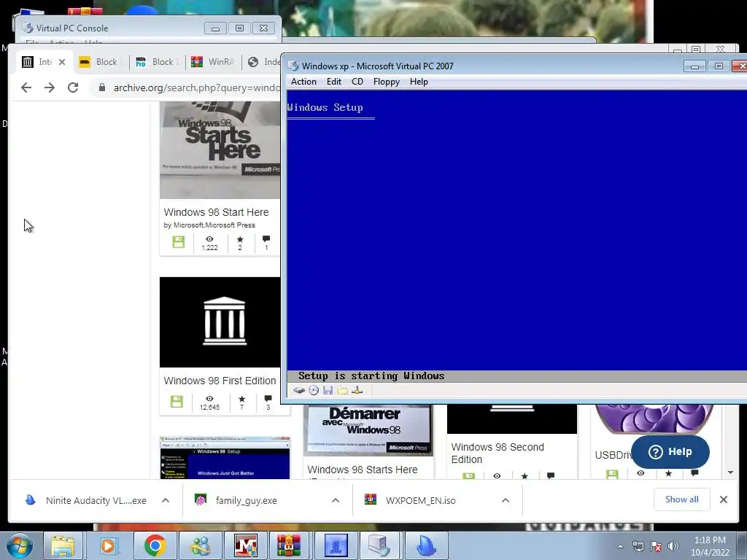Screen dimensions: 747x560
Task: Click network icon in system tray
Action: [638, 546]
